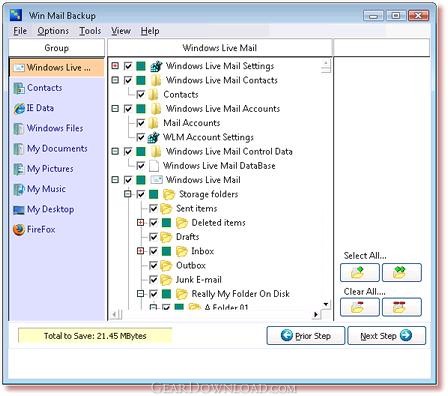Click left Select All folder icon button

[360, 273]
